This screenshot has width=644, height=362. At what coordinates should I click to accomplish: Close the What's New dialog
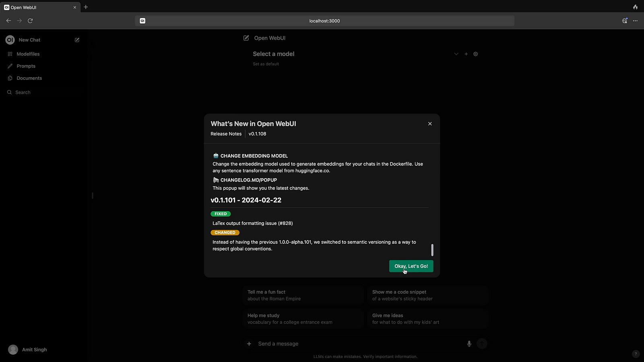(430, 124)
